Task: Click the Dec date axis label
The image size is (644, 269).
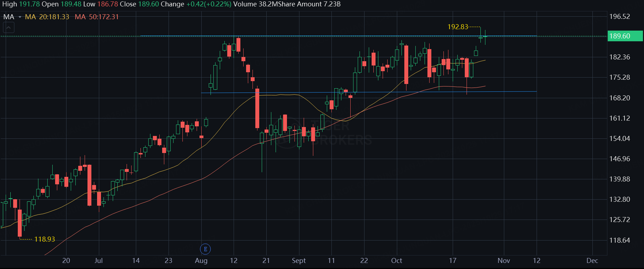Action: tap(592, 260)
